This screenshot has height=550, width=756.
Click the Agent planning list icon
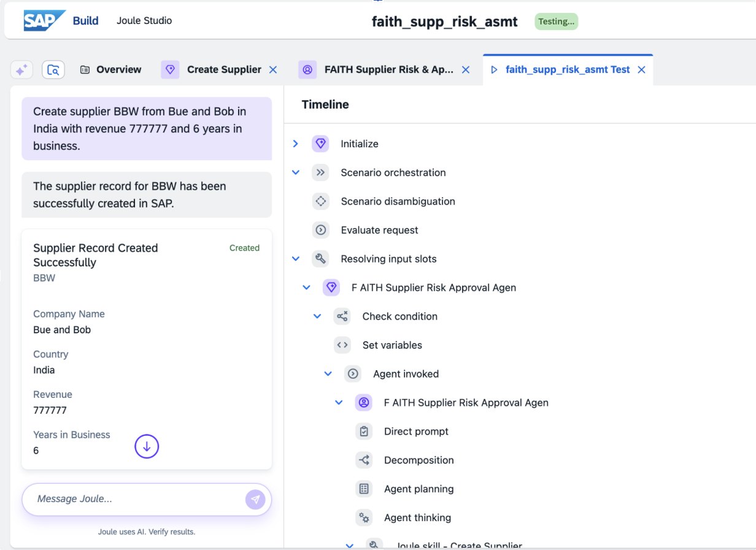pyautogui.click(x=364, y=489)
